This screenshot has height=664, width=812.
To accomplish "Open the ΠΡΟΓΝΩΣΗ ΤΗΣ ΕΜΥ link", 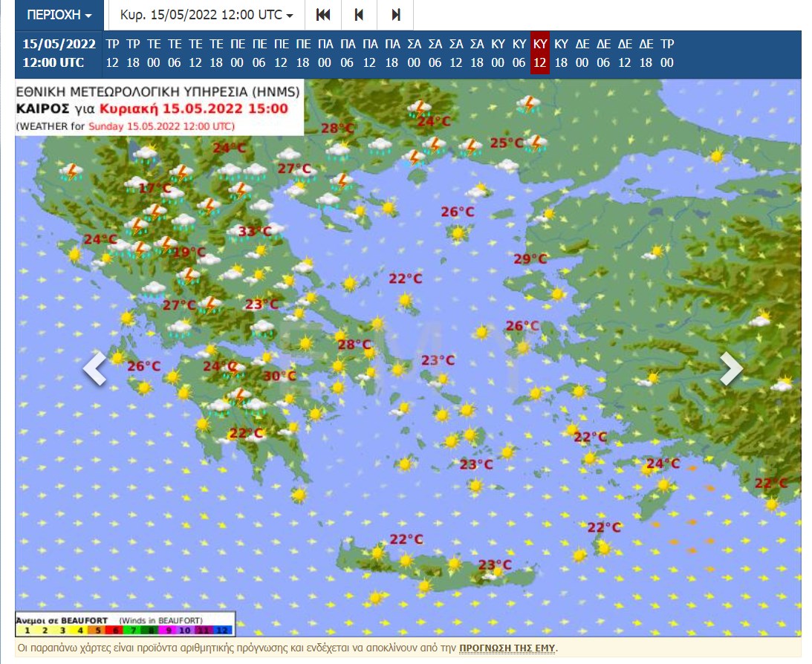I will pos(507,648).
